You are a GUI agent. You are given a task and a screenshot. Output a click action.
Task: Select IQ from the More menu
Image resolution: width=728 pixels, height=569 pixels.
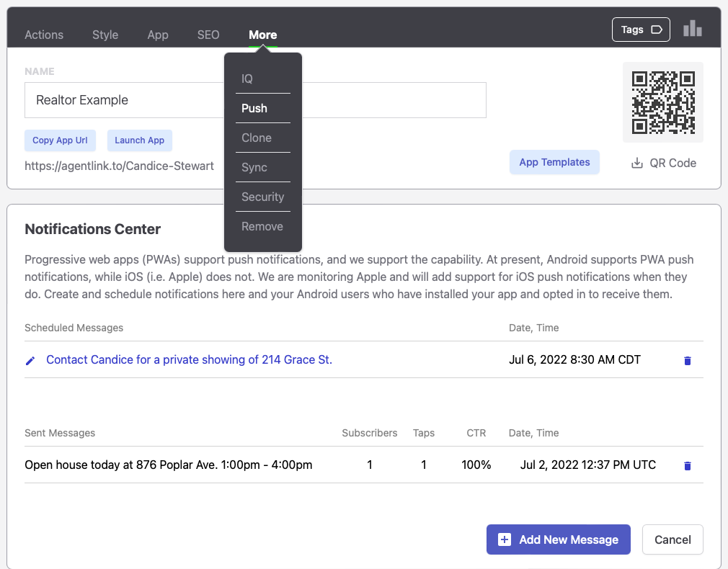point(247,79)
